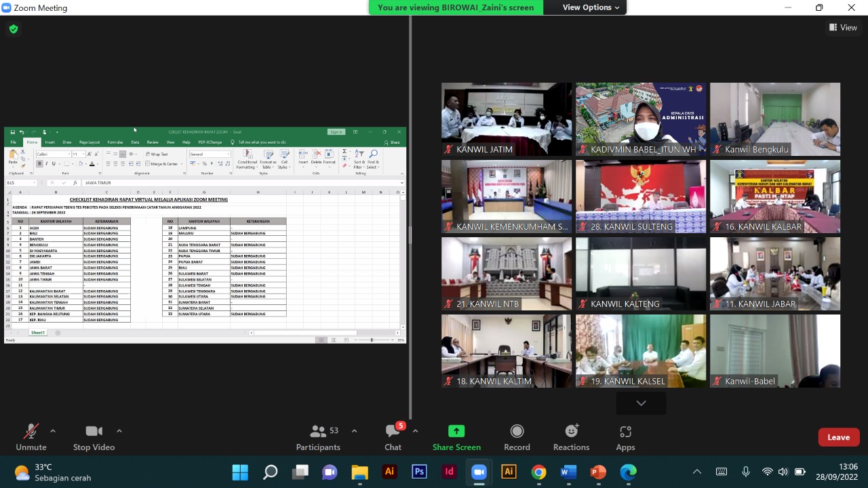This screenshot has height=488, width=868.
Task: Select the Sheet1 worksheet tab
Action: click(38, 333)
